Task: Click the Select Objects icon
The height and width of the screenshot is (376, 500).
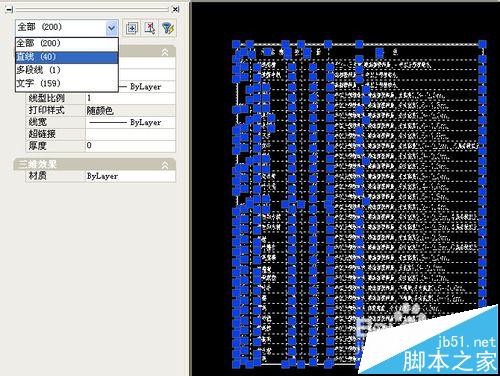Action: (x=151, y=28)
